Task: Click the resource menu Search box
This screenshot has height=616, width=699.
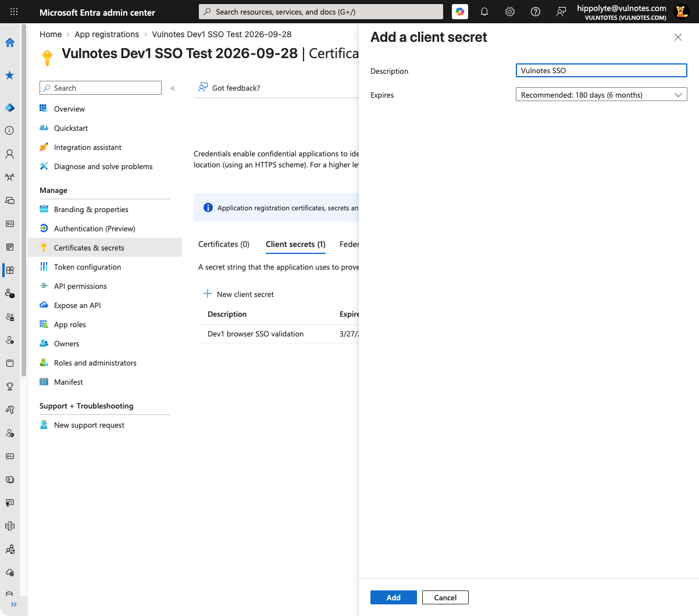Action: (x=101, y=88)
